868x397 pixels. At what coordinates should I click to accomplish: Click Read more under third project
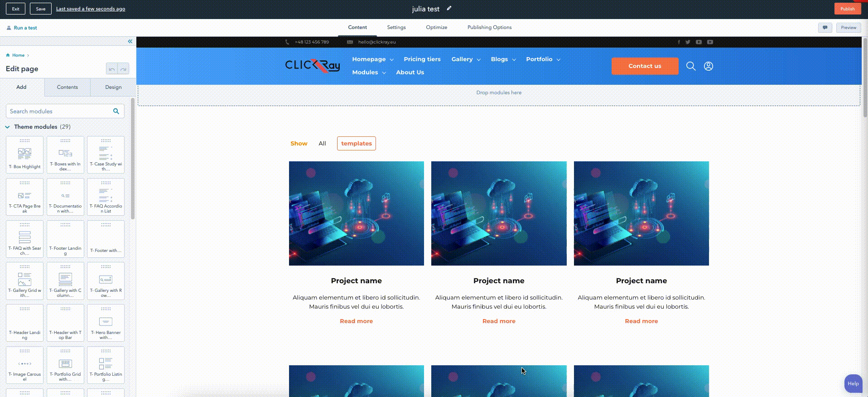tap(641, 321)
